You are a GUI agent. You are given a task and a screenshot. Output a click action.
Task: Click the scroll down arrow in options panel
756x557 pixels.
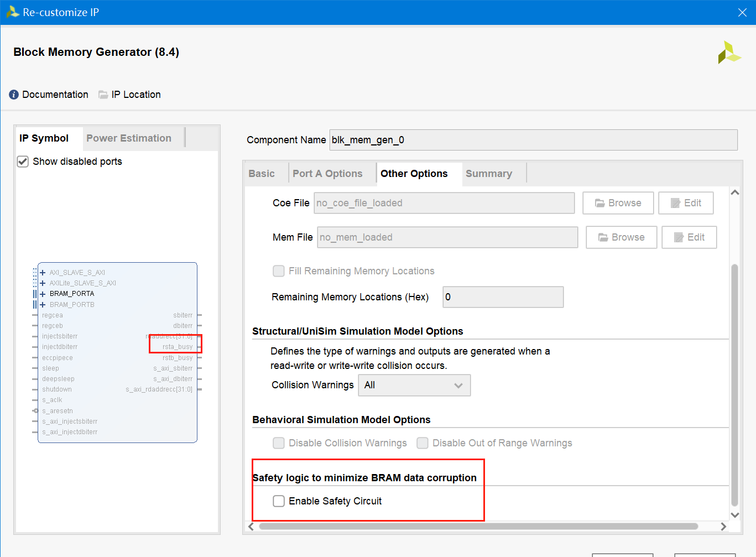click(x=735, y=515)
